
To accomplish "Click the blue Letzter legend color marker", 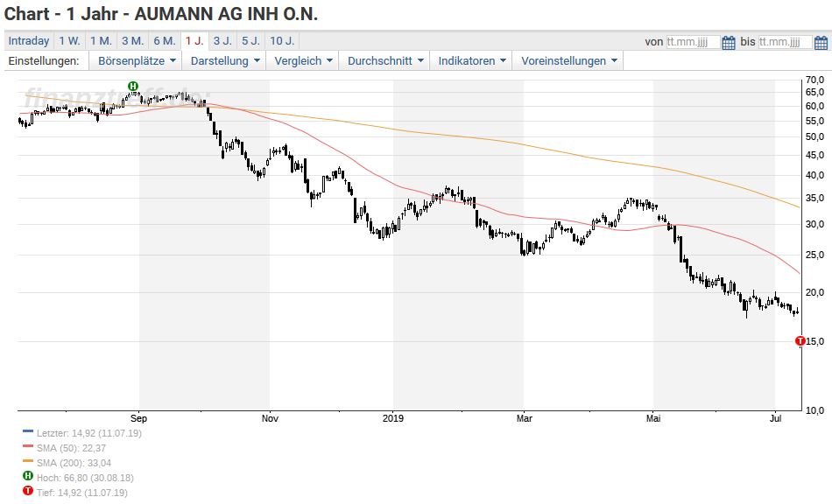I will pyautogui.click(x=28, y=431).
